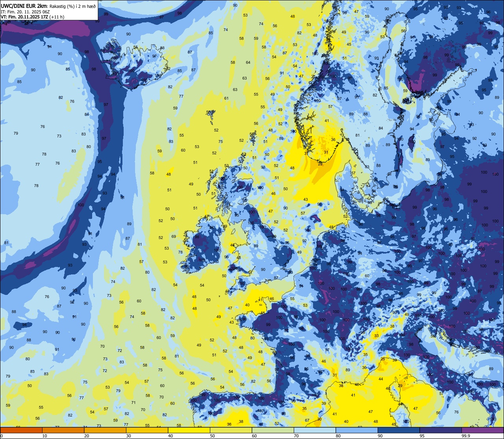This screenshot has height=439, width=504.
Task: Click the 60–70% light green legend segment
Action: [273, 430]
